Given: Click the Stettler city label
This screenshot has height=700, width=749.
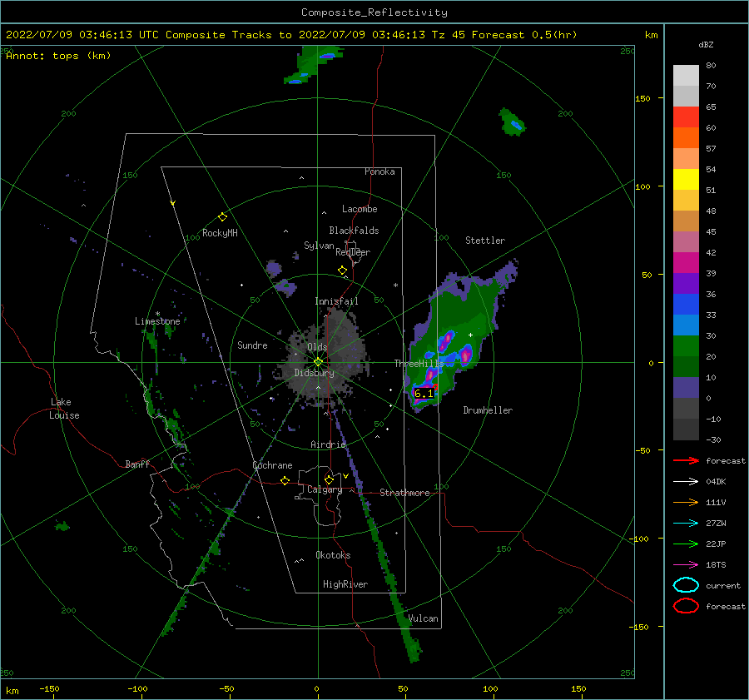Looking at the screenshot, I should 485,241.
